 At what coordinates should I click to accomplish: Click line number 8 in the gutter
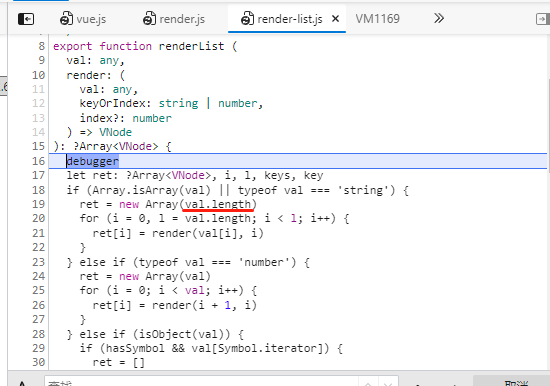tap(42, 46)
